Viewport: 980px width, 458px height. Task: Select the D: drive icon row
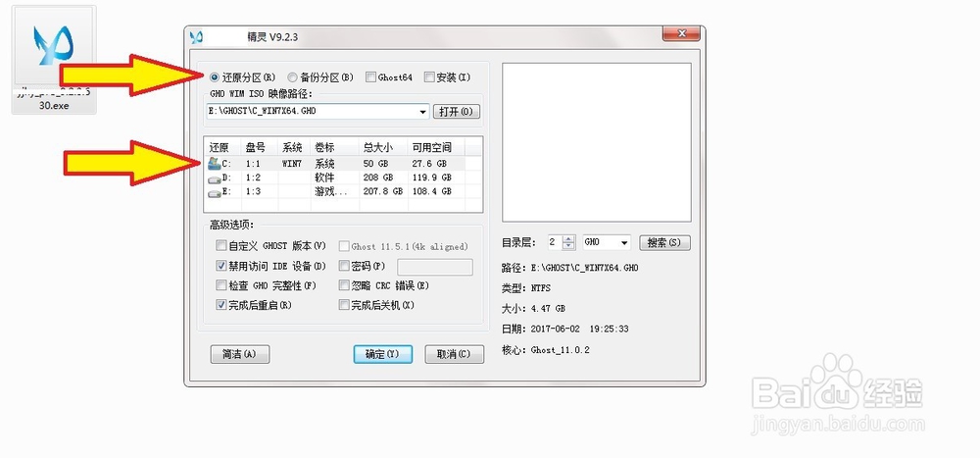click(x=214, y=178)
